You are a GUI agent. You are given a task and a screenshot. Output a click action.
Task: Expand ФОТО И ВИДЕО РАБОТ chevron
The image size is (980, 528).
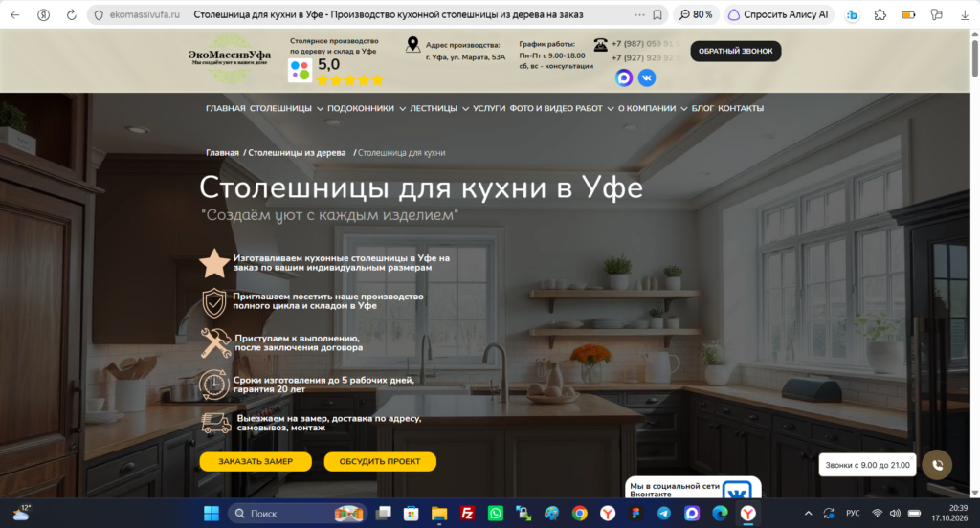tap(611, 109)
